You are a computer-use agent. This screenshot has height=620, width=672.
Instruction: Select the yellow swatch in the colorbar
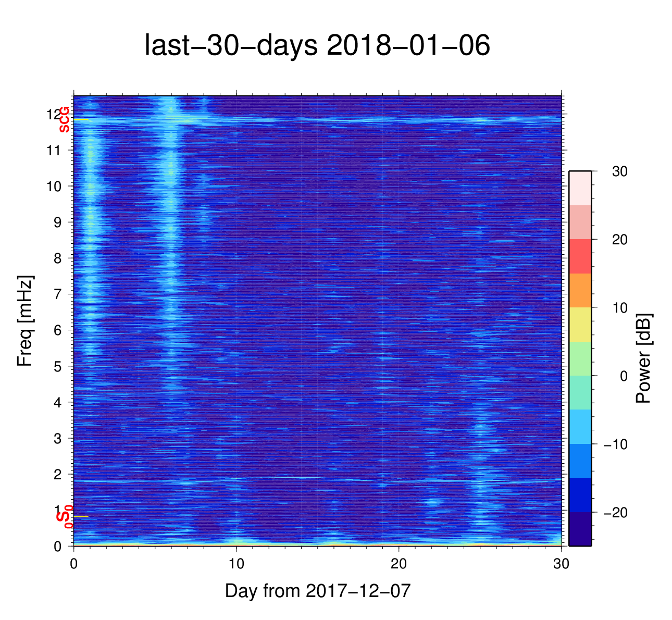(580, 325)
